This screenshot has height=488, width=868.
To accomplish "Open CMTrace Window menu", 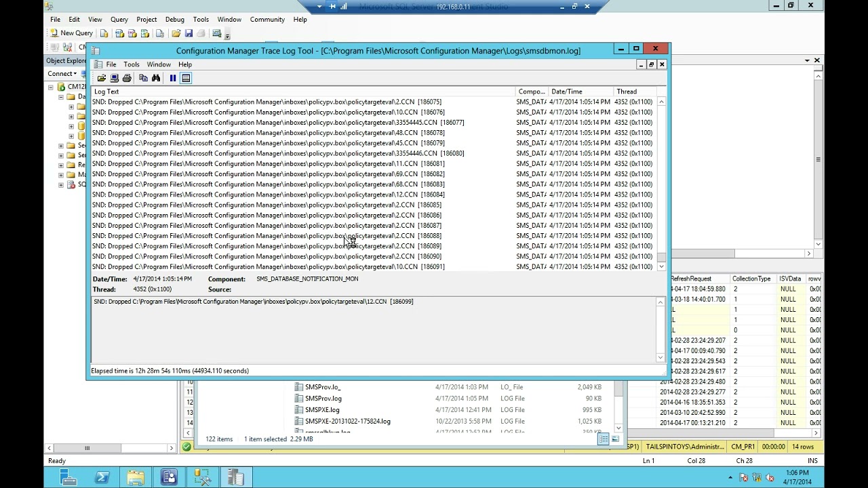I will 159,64.
